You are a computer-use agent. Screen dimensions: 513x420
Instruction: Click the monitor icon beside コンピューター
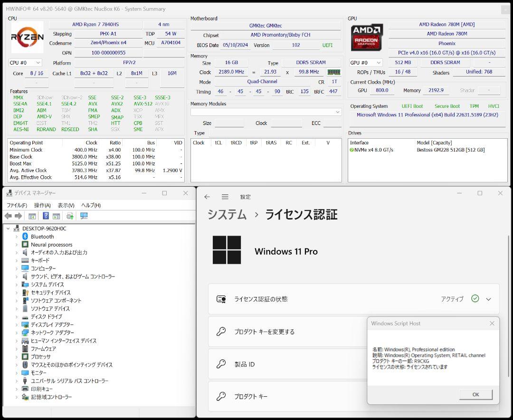pyautogui.click(x=25, y=268)
